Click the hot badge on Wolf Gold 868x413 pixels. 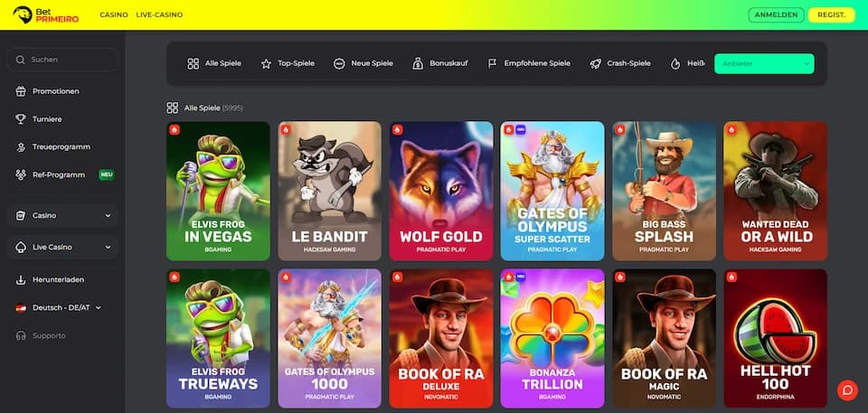pos(398,129)
